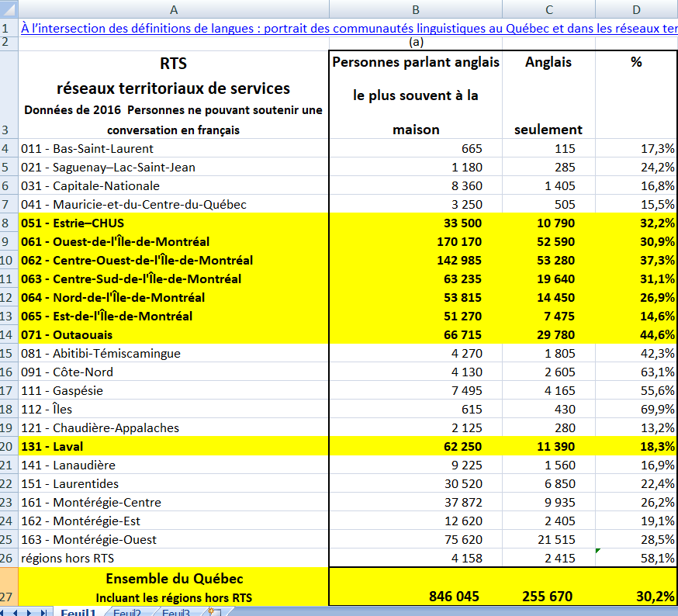Image resolution: width=678 pixels, height=616 pixels.
Task: Click the last sheet navigation arrow
Action: [x=43, y=613]
